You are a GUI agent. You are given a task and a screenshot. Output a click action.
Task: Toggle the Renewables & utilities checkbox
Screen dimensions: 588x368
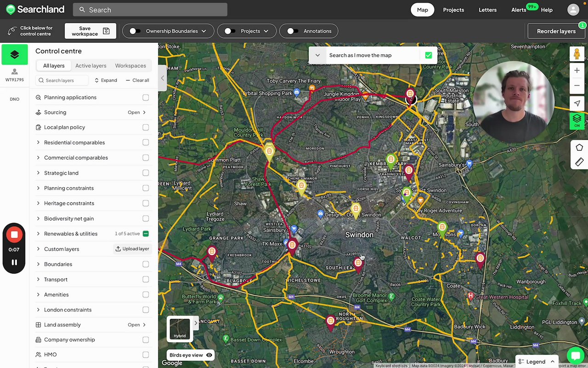[x=146, y=234]
